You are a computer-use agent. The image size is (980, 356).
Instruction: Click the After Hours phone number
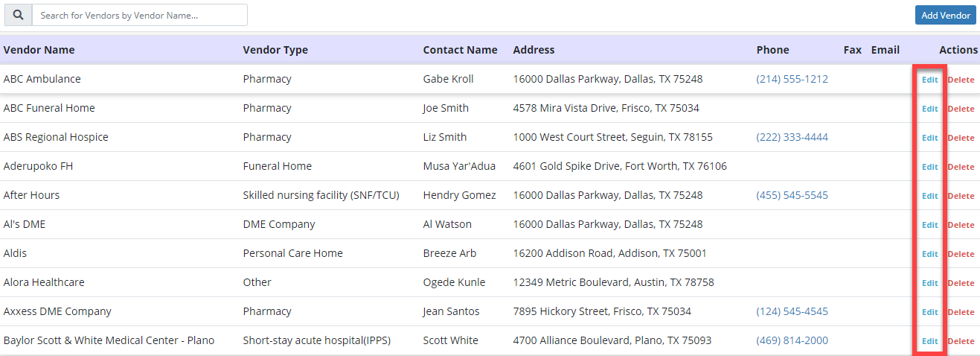click(792, 195)
